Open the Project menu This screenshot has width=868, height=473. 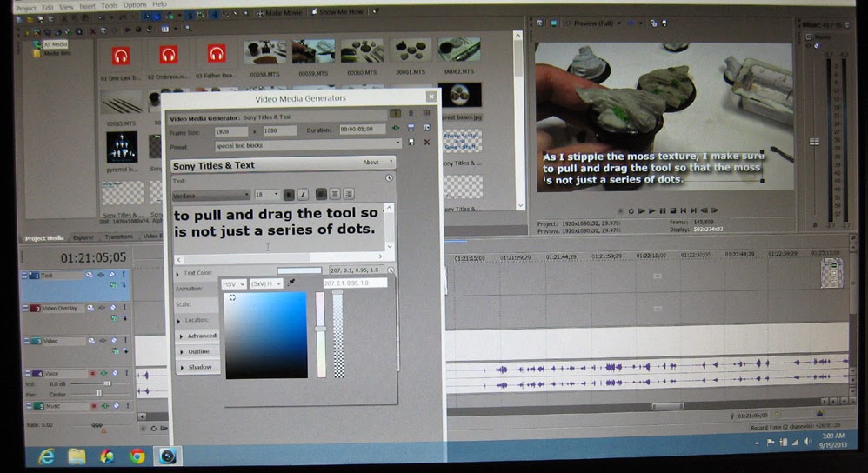tap(25, 9)
